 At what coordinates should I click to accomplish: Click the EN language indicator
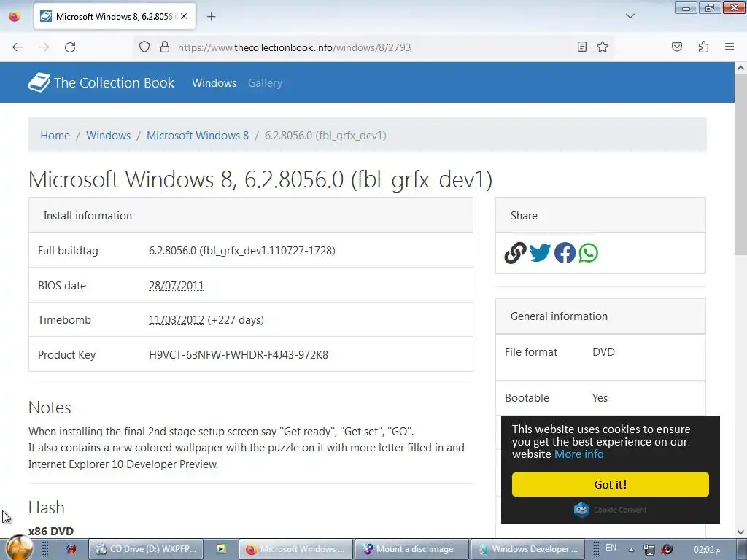coord(611,548)
